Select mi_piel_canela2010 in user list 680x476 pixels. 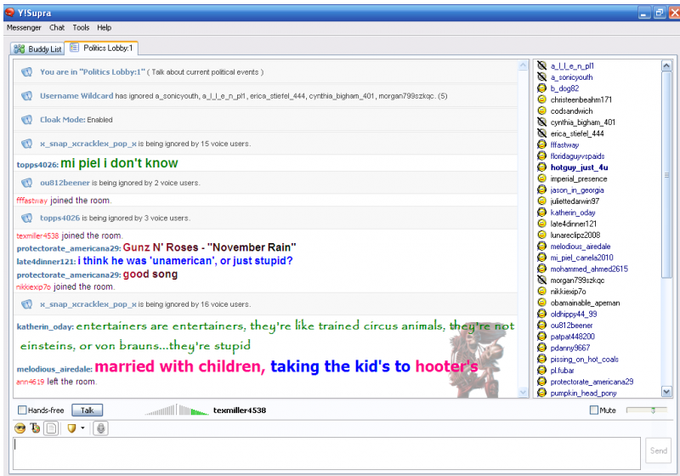point(582,257)
